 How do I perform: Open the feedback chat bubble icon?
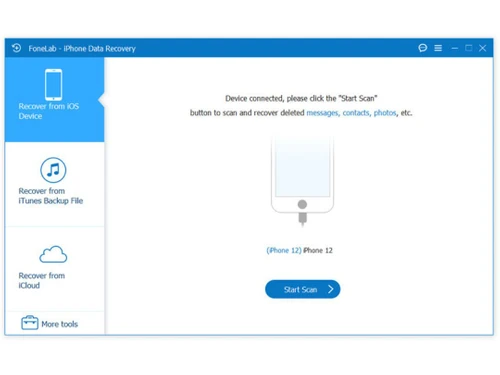click(x=423, y=48)
